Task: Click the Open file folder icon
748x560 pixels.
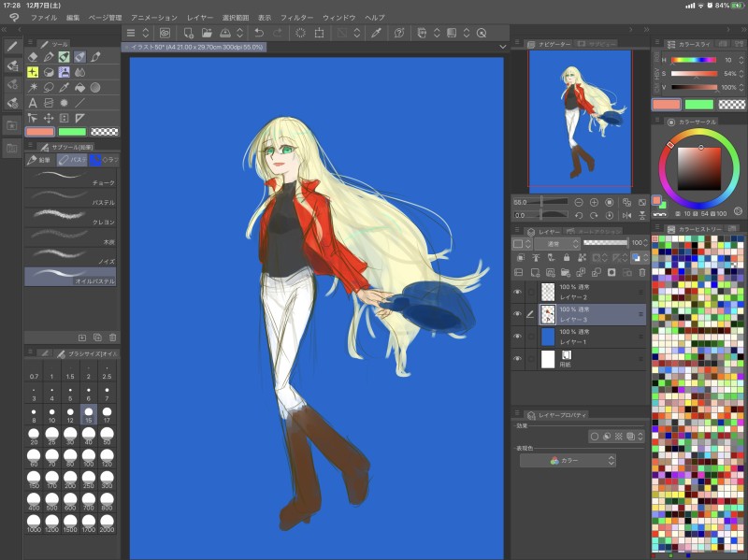Action: point(207,33)
